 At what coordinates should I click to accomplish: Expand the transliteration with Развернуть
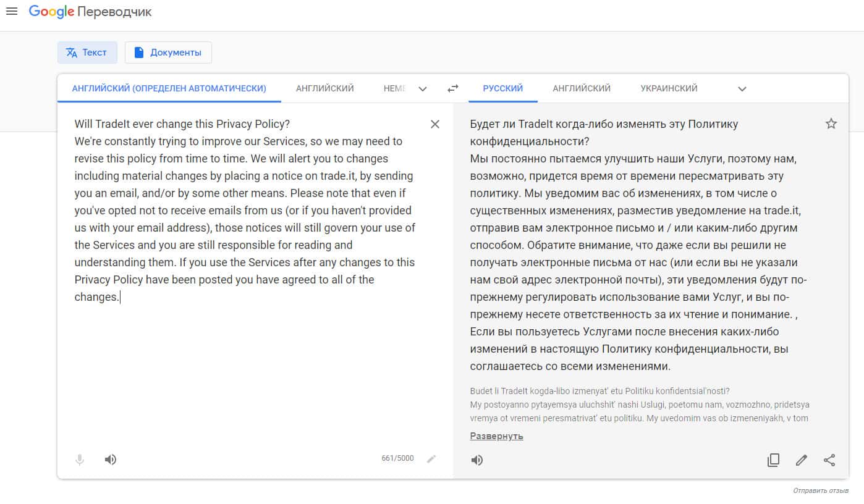coord(496,436)
